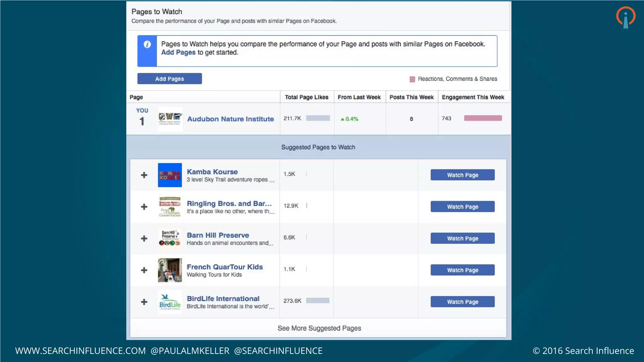The width and height of the screenshot is (644, 362).
Task: Click the Engagement This Week column header
Action: [473, 97]
